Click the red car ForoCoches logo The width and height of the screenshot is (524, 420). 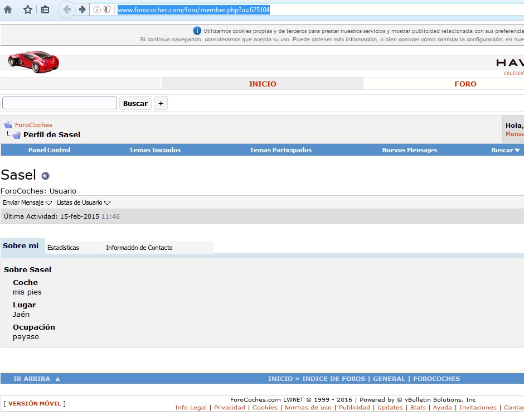pyautogui.click(x=33, y=62)
